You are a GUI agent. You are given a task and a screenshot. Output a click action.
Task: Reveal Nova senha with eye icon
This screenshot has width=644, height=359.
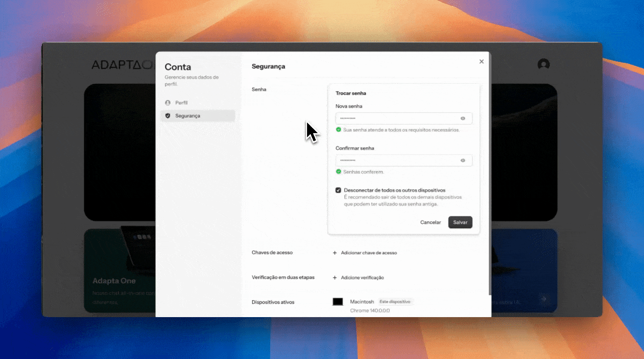[x=463, y=118]
